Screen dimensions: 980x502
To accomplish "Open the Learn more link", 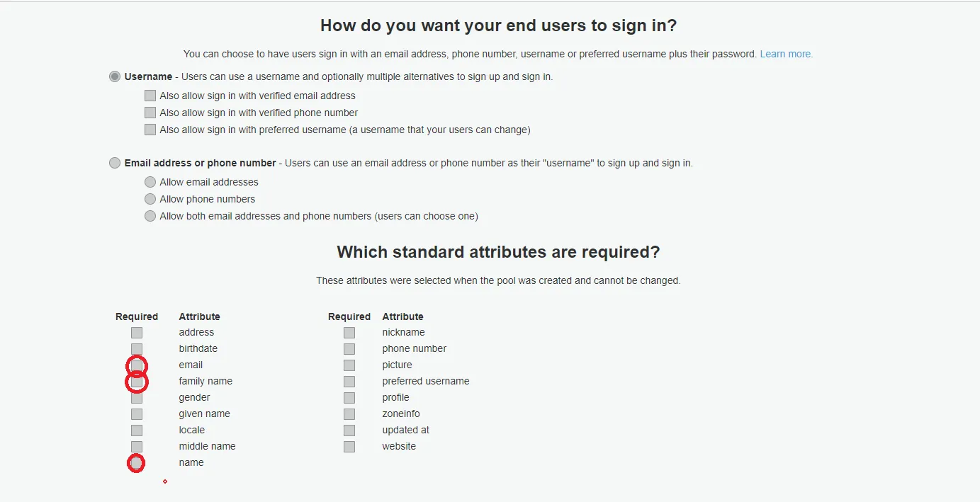I will coord(786,54).
